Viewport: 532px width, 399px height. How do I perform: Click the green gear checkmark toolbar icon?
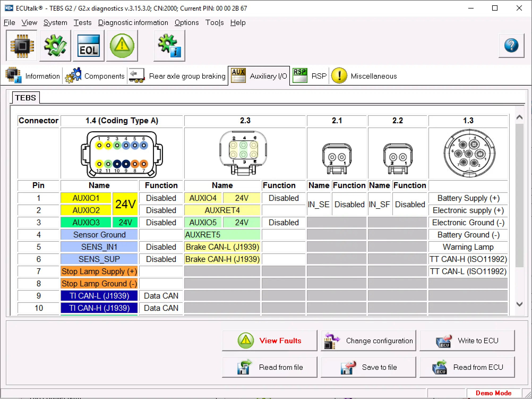[x=55, y=46]
